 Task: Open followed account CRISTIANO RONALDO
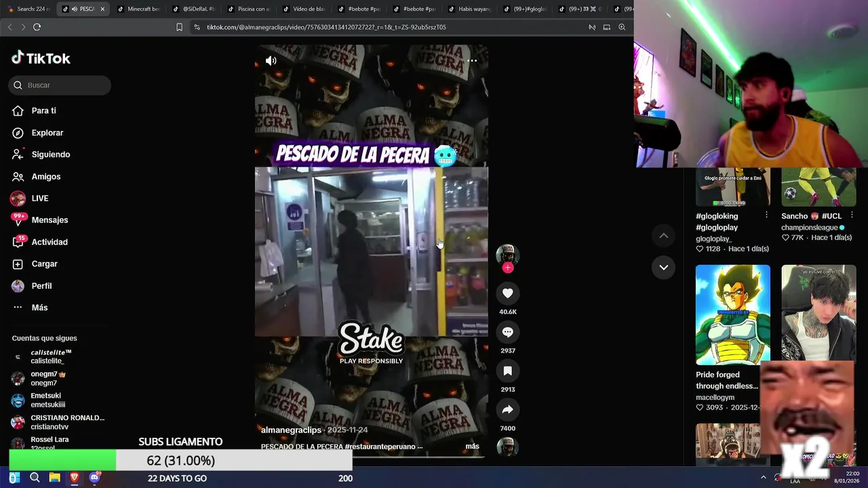[58, 422]
